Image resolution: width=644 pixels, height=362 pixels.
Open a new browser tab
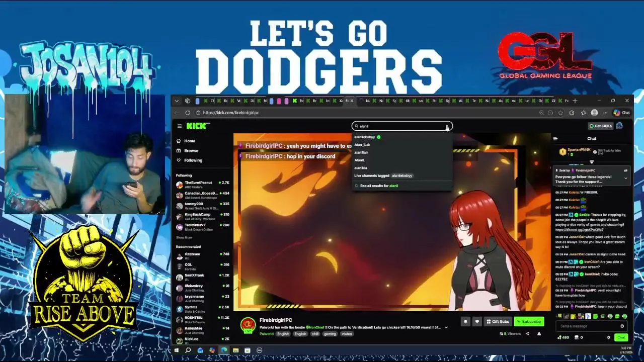575,101
